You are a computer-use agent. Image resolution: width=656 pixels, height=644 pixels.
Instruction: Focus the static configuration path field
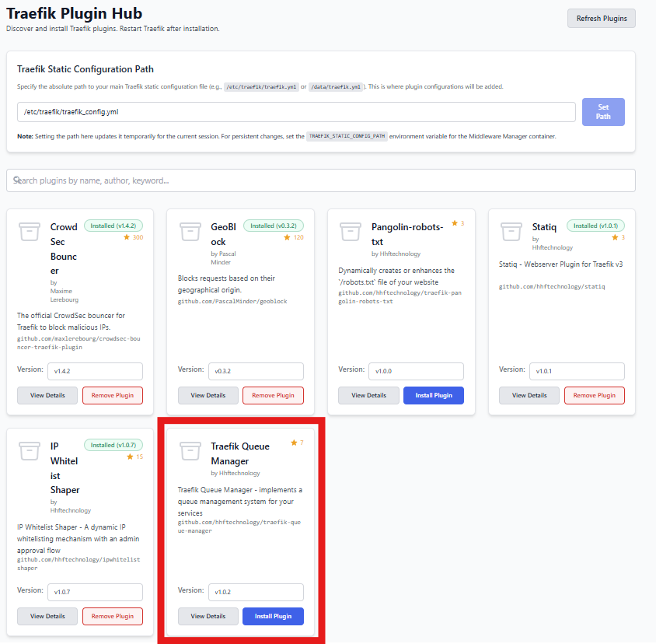pyautogui.click(x=296, y=112)
